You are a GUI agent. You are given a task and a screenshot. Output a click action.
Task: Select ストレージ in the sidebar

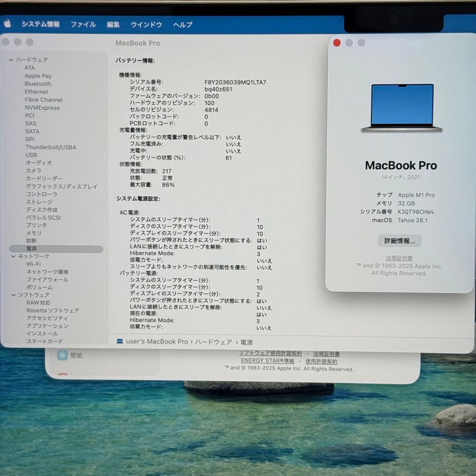click(39, 202)
